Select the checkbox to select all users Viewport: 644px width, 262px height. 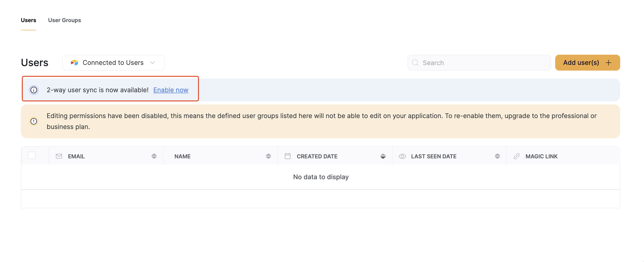[32, 156]
